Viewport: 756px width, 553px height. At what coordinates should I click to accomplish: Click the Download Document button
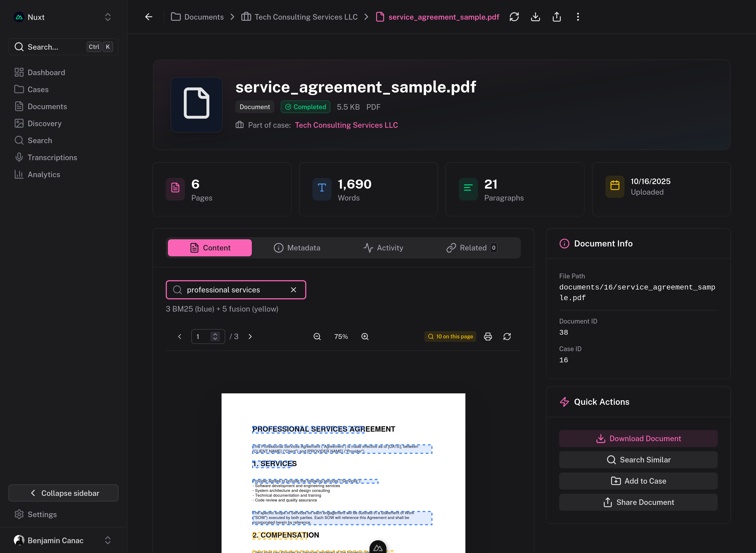638,439
